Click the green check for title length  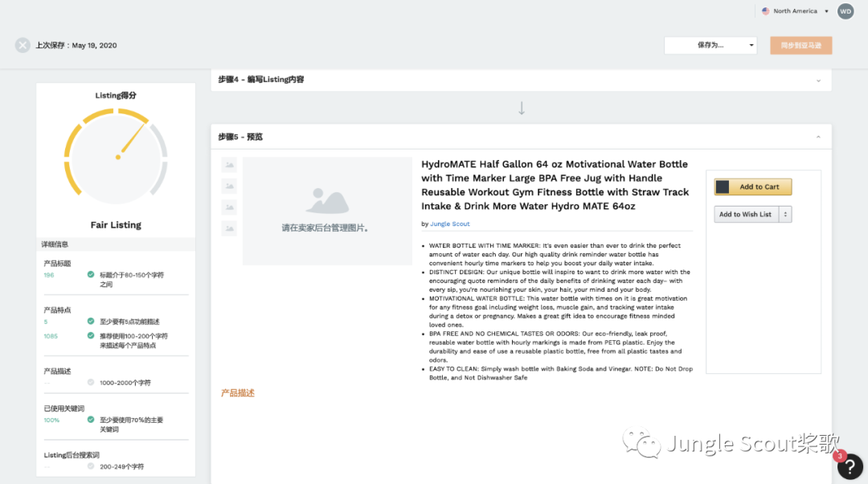pos(91,275)
